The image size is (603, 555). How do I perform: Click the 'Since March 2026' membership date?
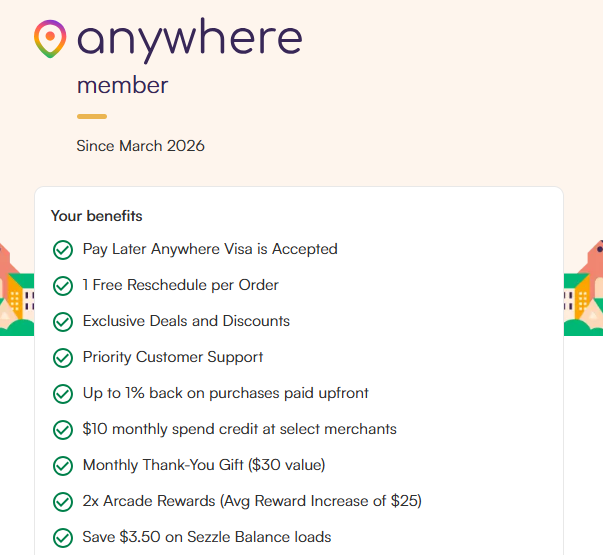(x=140, y=146)
